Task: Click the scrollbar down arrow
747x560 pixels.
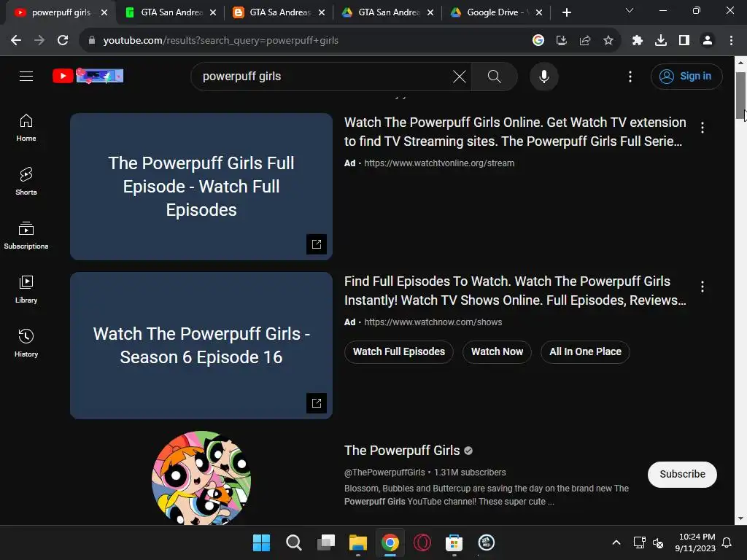Action: coord(740,518)
